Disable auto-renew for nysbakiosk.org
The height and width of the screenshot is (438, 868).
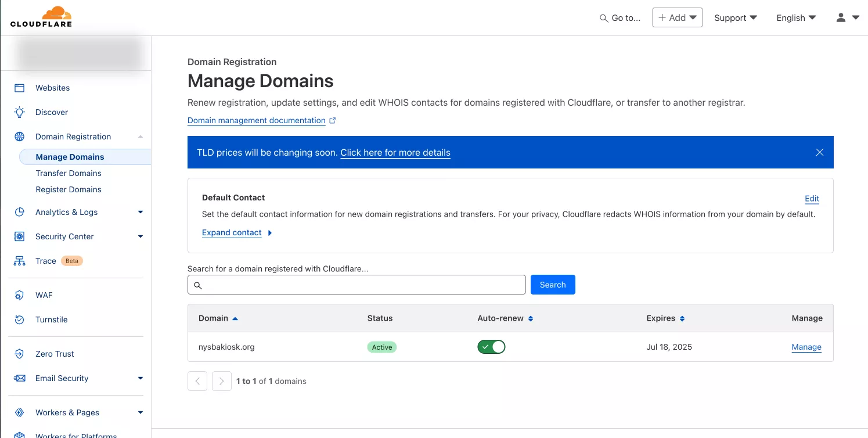coord(491,347)
